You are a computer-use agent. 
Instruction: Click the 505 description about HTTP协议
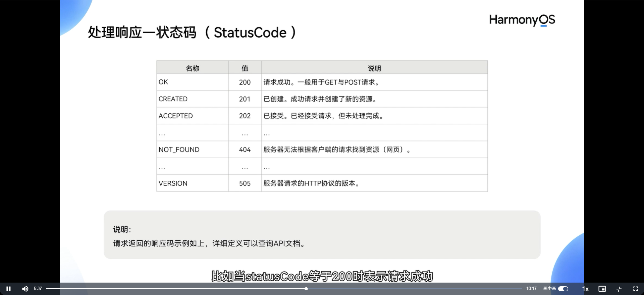[x=311, y=183]
